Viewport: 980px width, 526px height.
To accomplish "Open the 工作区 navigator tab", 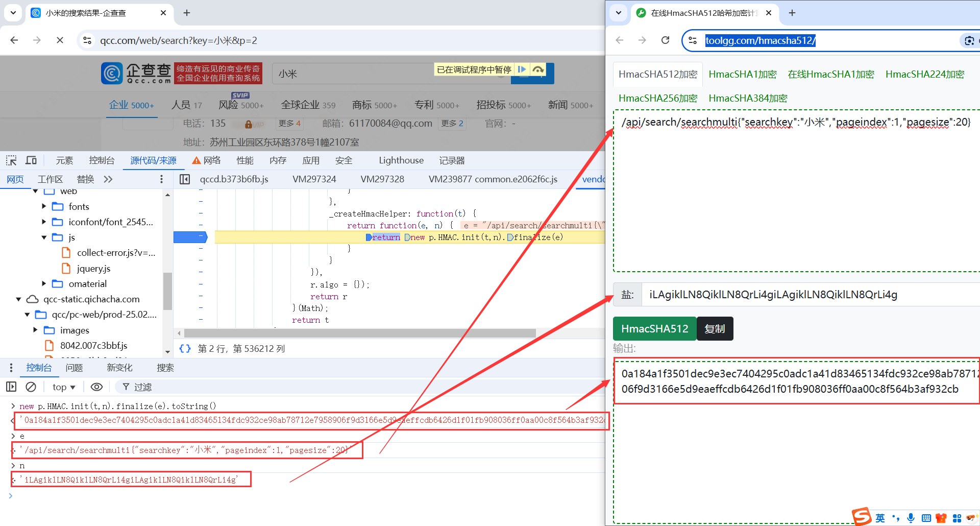I will [50, 179].
